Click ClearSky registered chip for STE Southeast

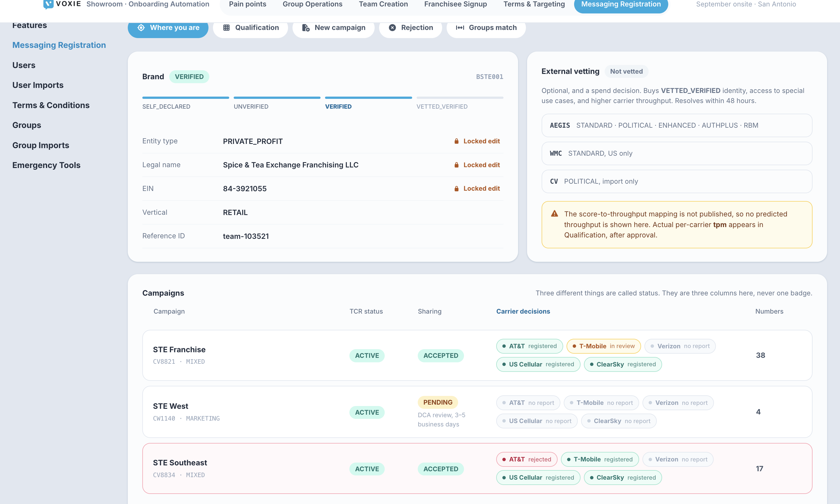click(623, 477)
